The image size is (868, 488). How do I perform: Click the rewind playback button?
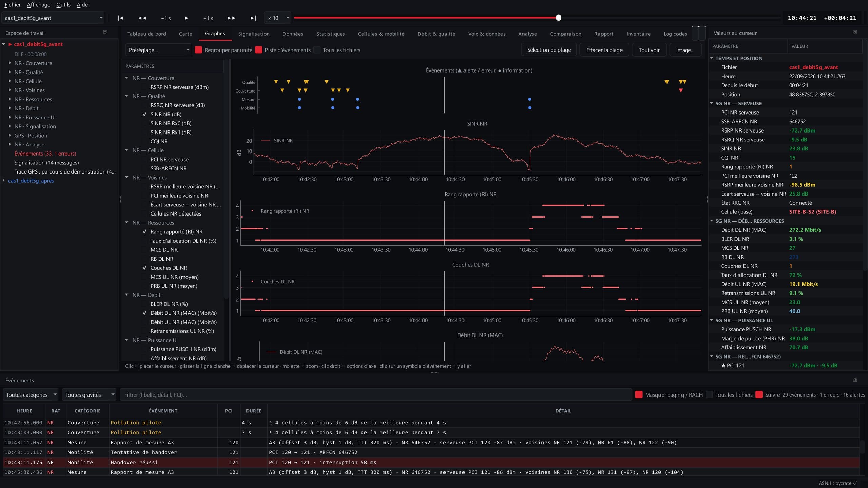click(x=142, y=18)
